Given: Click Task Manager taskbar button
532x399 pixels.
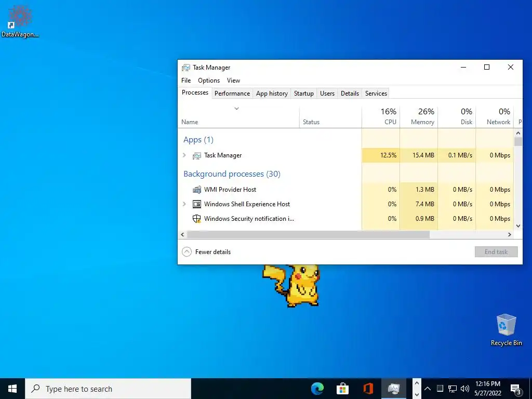Looking at the screenshot, I should 394,389.
